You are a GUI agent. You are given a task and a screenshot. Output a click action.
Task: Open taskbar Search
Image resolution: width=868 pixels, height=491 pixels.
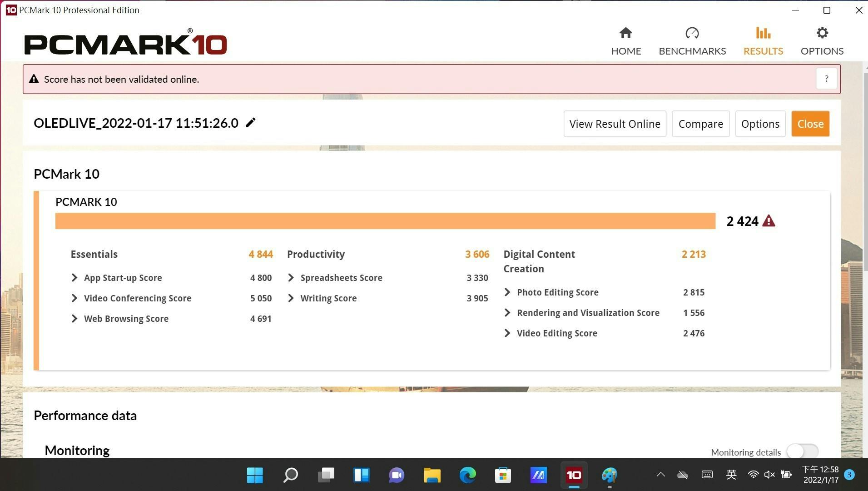[x=290, y=475]
